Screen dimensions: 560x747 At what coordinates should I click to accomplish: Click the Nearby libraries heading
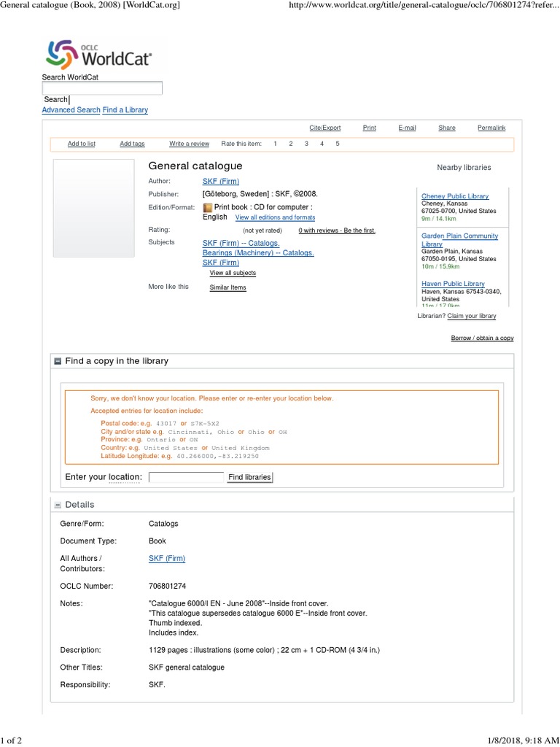464,168
